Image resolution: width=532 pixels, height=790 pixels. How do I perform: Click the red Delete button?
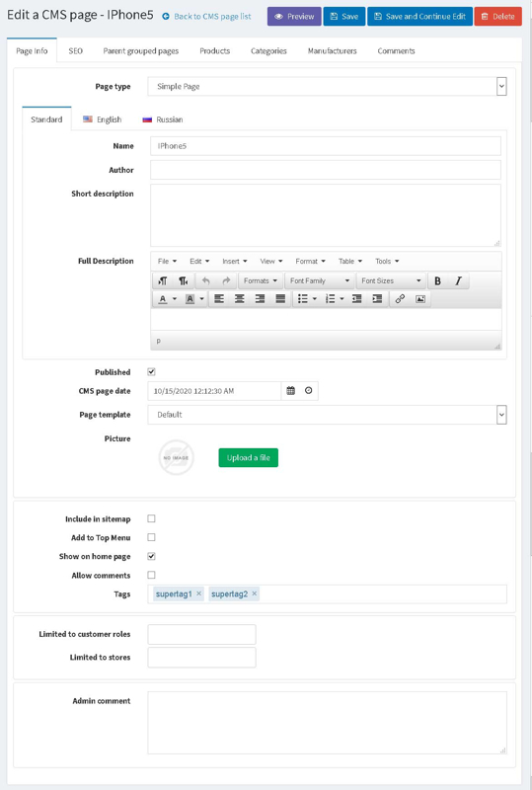coord(498,16)
